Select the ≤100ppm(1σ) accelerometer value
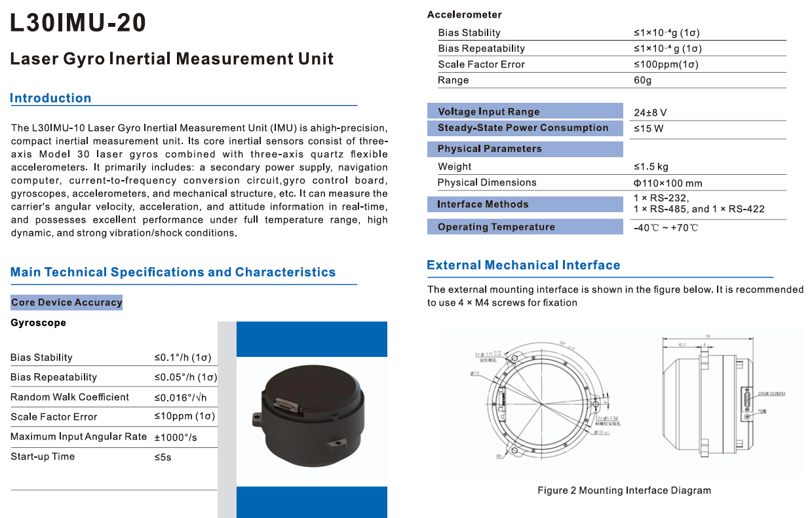 point(666,64)
